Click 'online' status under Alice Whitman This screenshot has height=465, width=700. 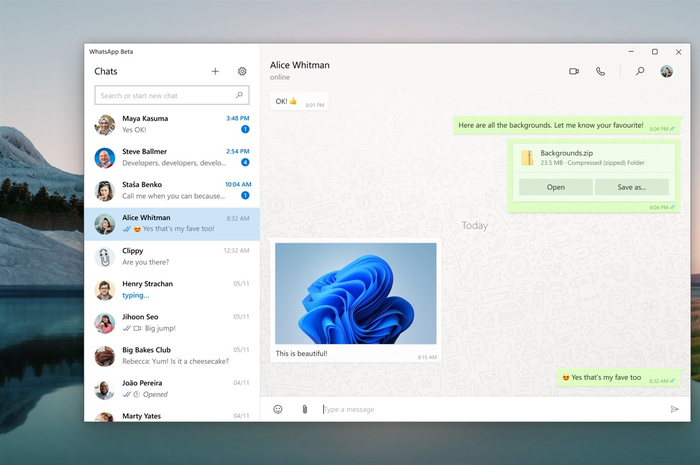click(280, 77)
